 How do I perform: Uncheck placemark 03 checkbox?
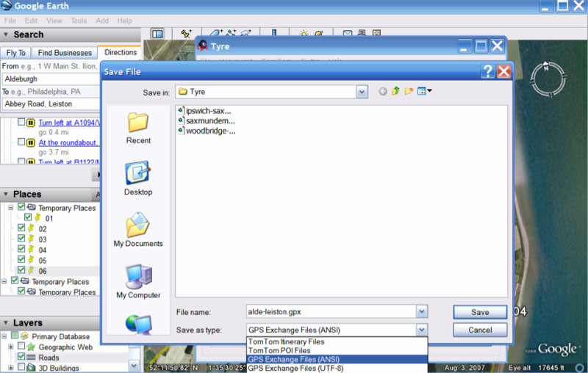click(x=21, y=238)
